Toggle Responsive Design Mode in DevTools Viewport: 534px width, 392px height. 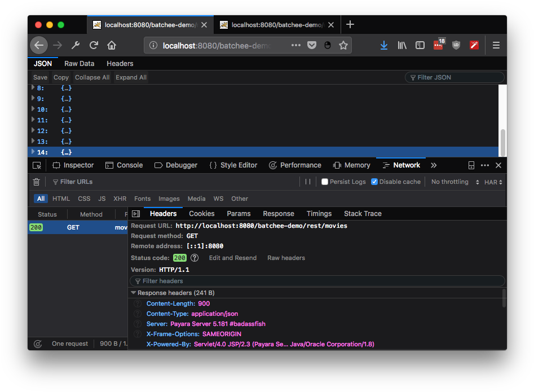(x=471, y=165)
